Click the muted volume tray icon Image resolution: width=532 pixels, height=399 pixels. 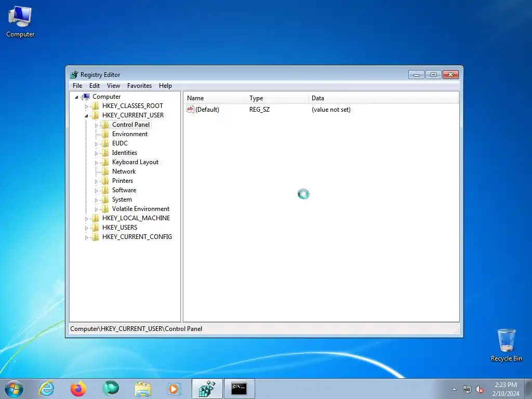pos(480,390)
